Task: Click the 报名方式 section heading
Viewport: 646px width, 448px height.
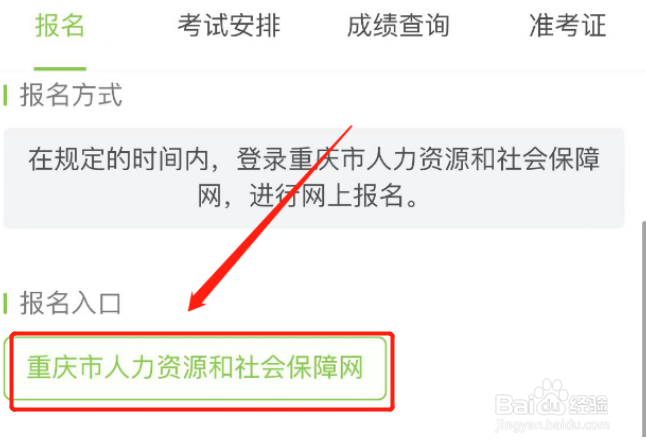Action: pos(71,95)
